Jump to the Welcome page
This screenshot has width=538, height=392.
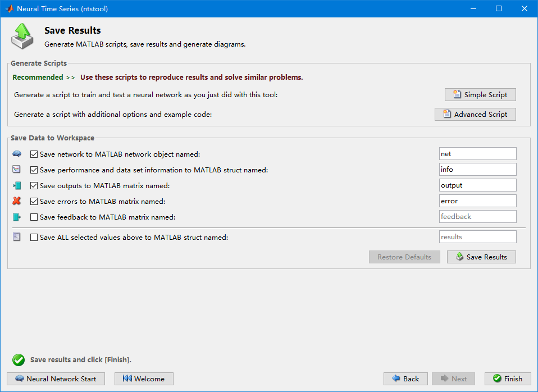point(144,379)
